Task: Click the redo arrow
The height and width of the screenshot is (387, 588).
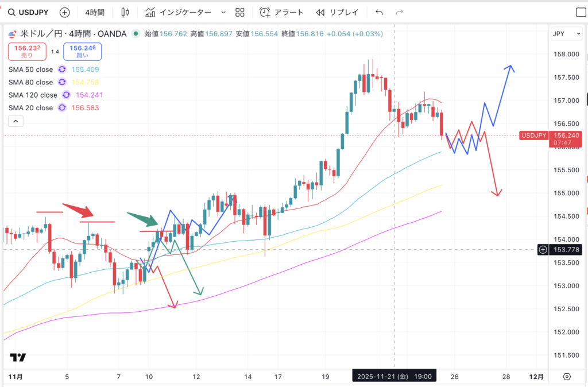Action: (x=399, y=12)
